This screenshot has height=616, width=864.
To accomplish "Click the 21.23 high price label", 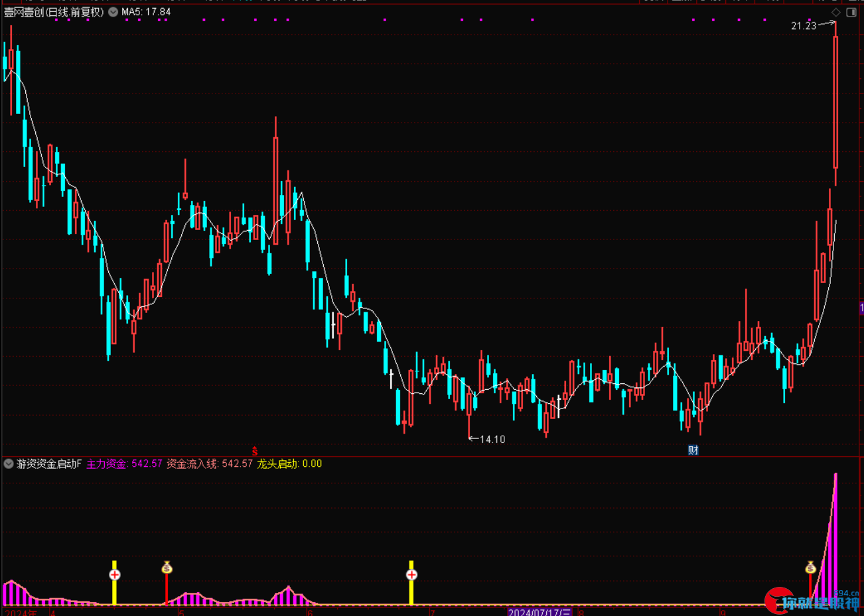I will point(804,26).
